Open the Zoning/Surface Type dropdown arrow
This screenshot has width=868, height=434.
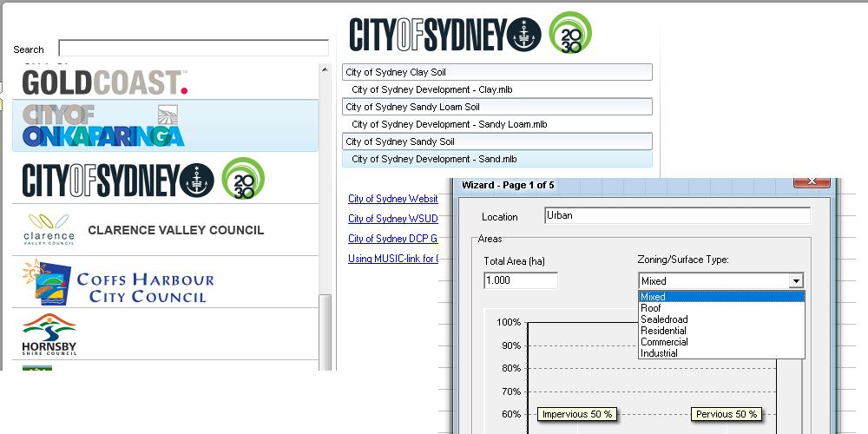click(x=795, y=281)
